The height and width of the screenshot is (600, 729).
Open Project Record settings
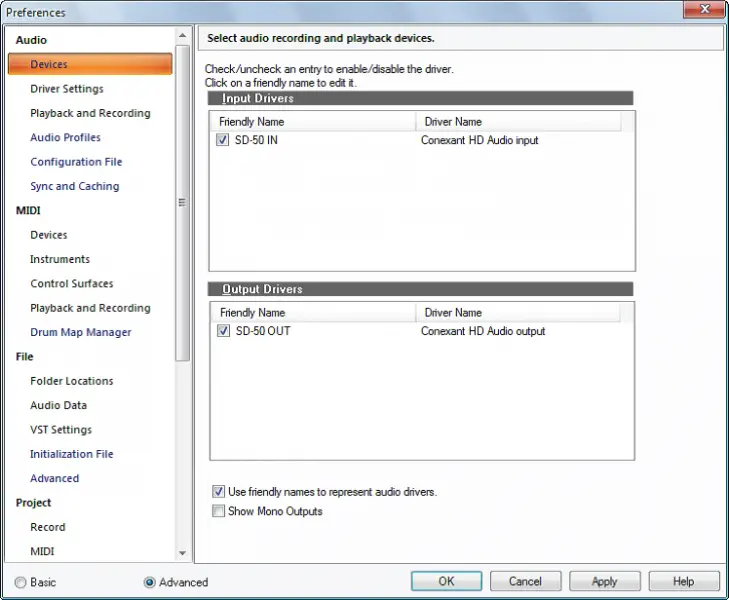48,527
